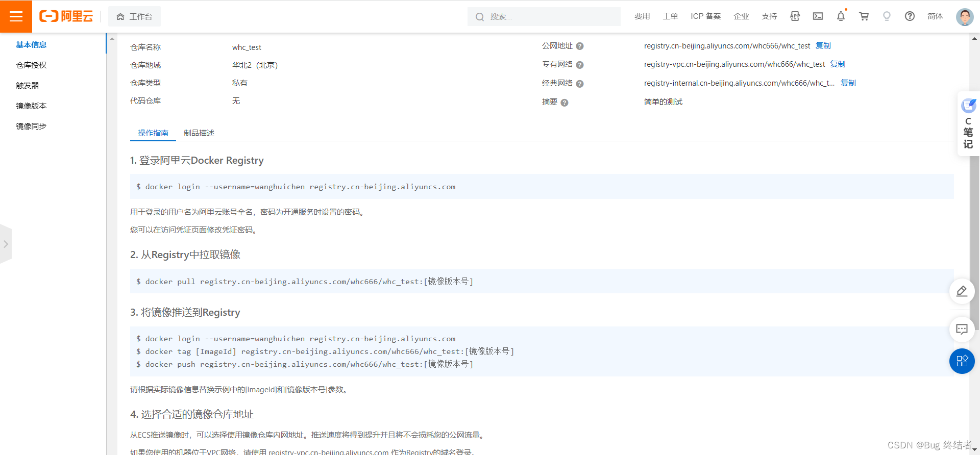This screenshot has width=980, height=455.
Task: Select 触发器 in sidebar
Action: (28, 86)
